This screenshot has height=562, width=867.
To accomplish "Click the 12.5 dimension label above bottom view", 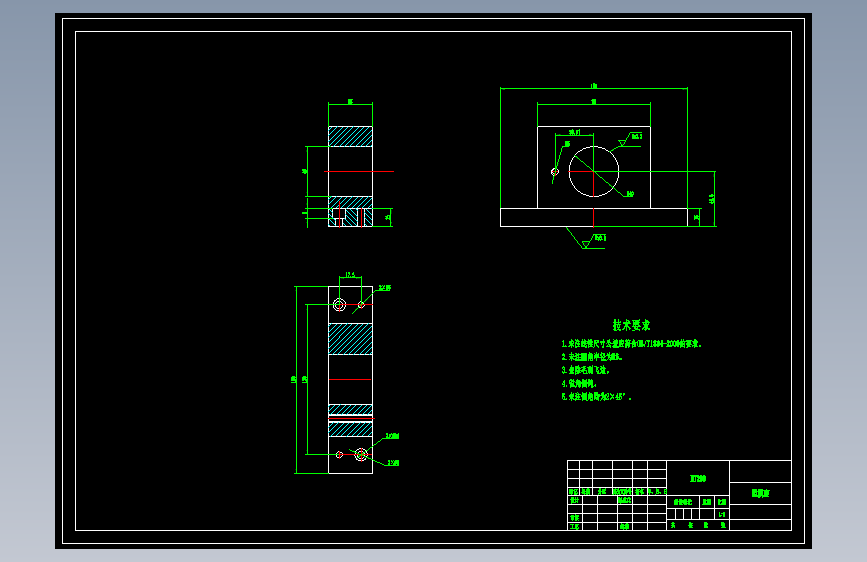I will click(x=350, y=274).
